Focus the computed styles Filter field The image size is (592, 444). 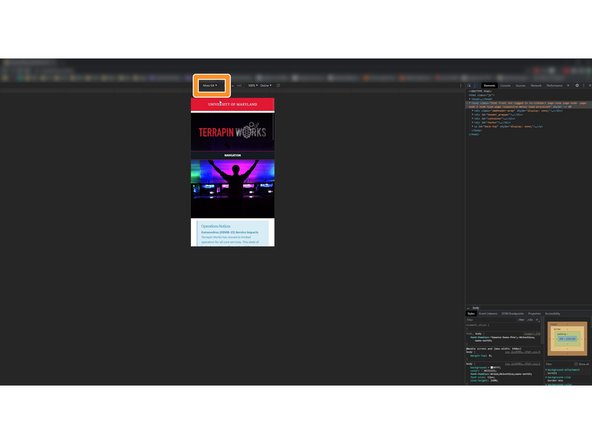559,364
